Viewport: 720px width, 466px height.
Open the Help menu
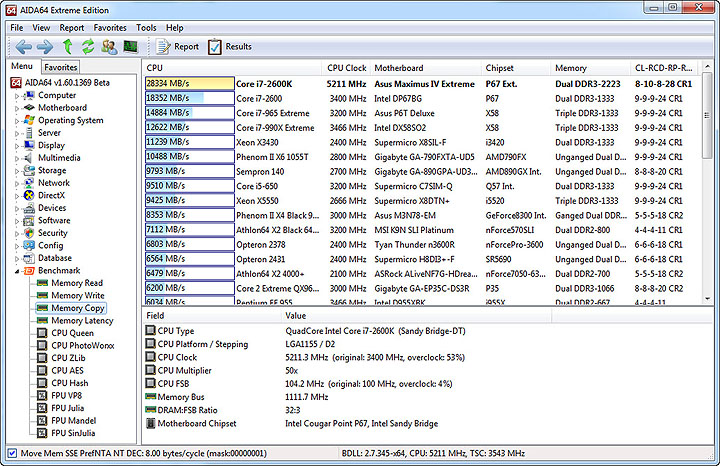click(x=174, y=28)
